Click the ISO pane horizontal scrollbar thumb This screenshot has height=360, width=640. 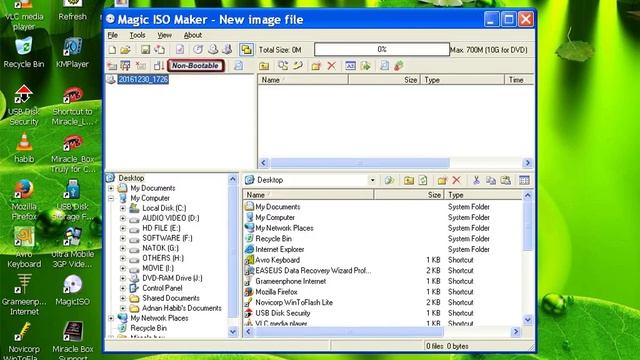point(360,163)
